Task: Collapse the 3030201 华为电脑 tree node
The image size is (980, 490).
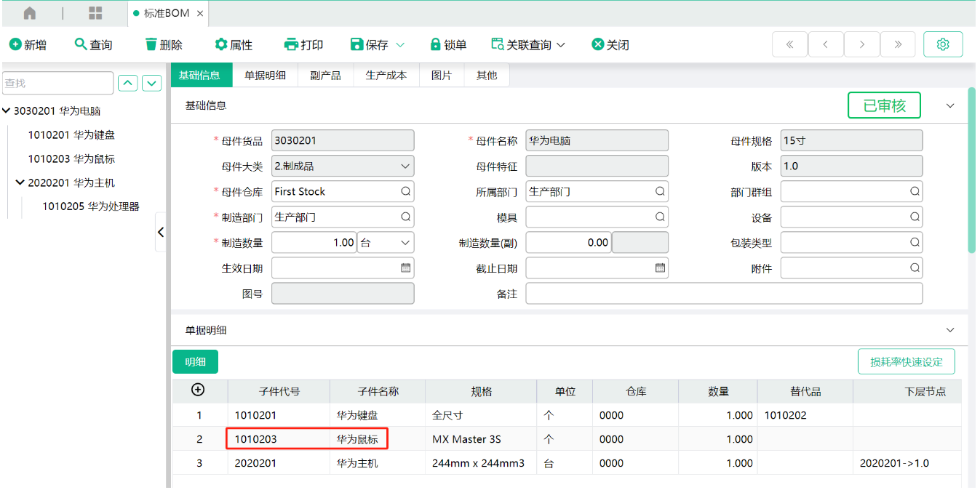Action: point(7,111)
